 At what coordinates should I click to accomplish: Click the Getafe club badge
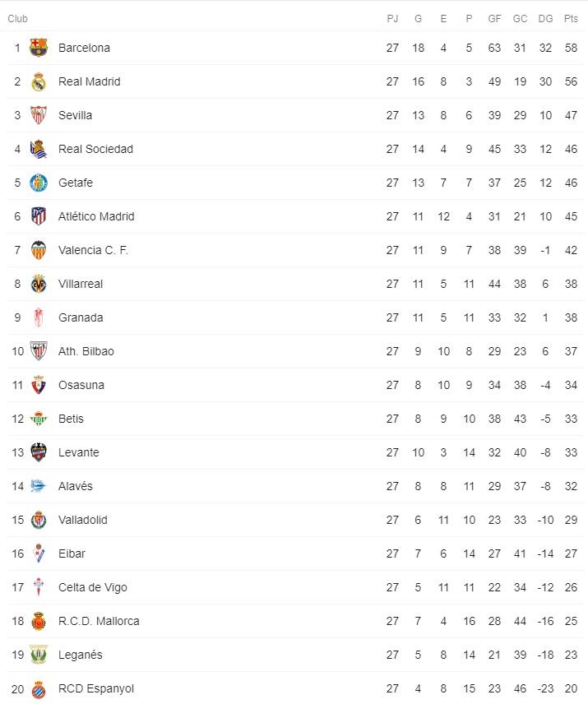pyautogui.click(x=39, y=183)
